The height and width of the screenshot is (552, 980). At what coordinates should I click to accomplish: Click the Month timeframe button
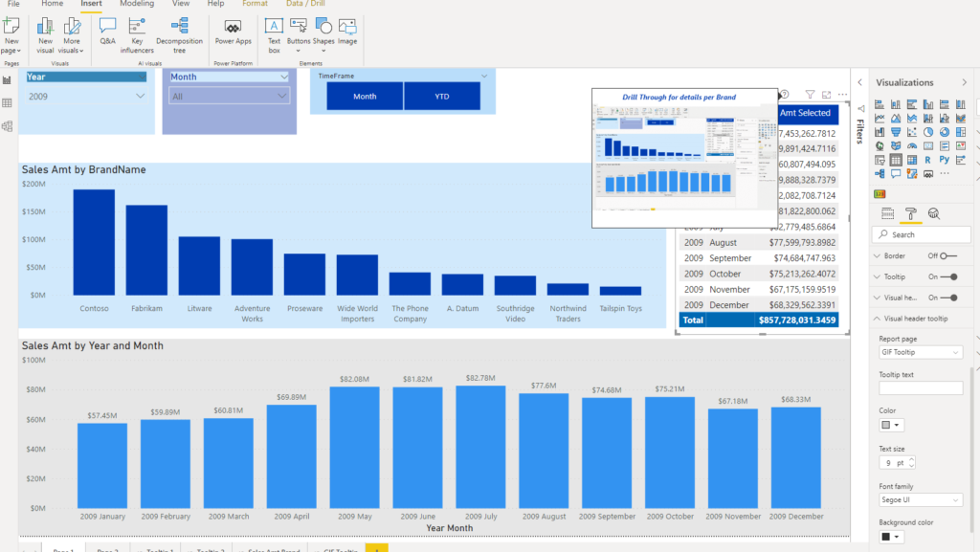pos(365,97)
